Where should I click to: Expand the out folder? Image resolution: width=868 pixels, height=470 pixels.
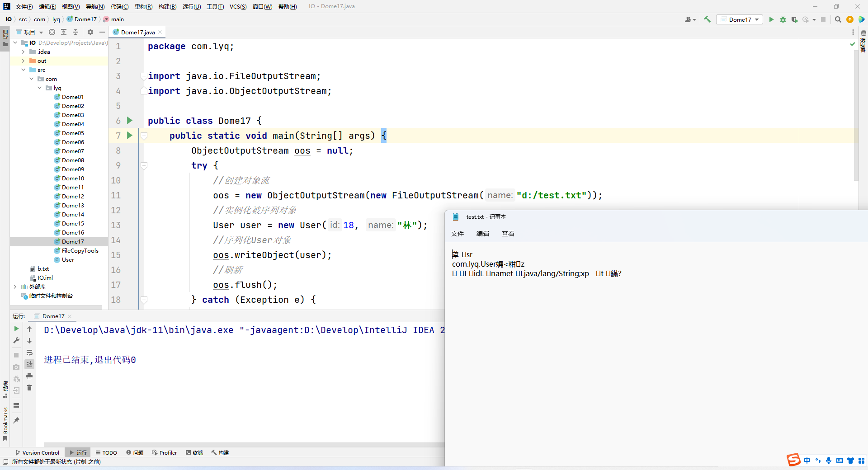click(24, 61)
